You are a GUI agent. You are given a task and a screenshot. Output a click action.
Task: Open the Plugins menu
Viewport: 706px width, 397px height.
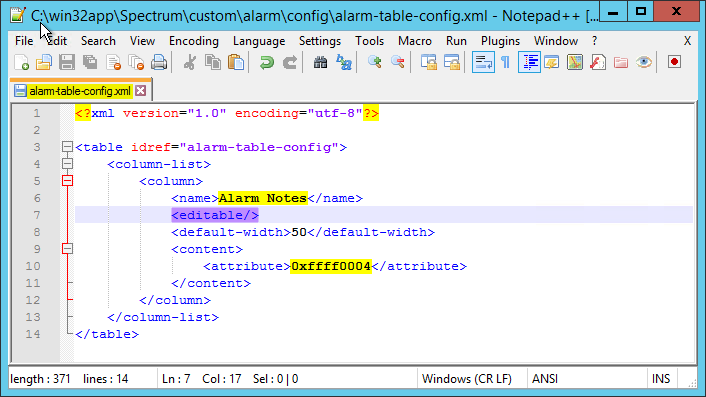click(500, 41)
